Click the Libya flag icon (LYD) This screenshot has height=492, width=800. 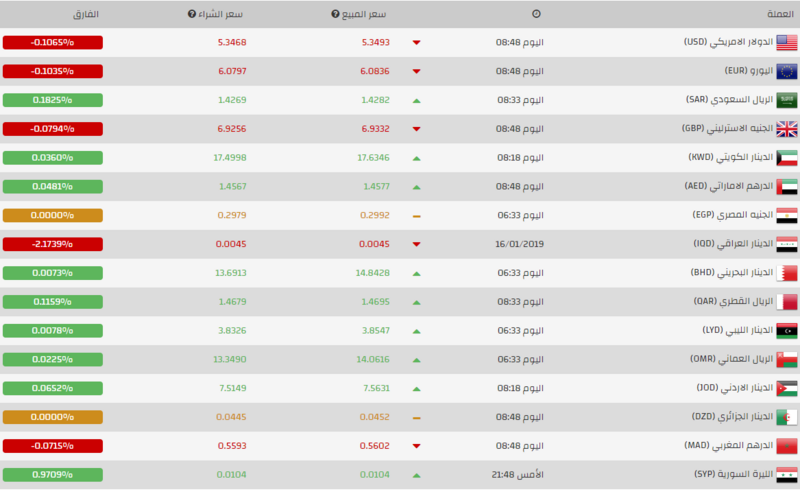pos(787,331)
